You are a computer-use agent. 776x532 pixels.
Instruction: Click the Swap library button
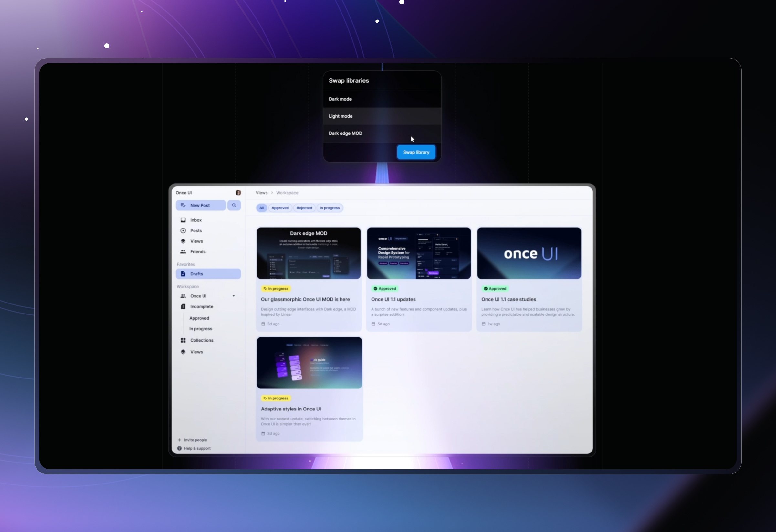pos(416,152)
